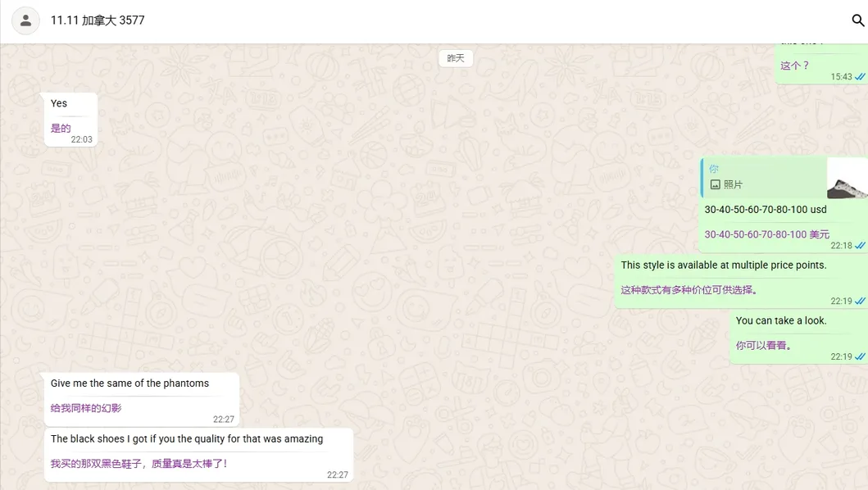Click the double checkmark beside 15:43
The image size is (868, 490).
click(x=859, y=76)
